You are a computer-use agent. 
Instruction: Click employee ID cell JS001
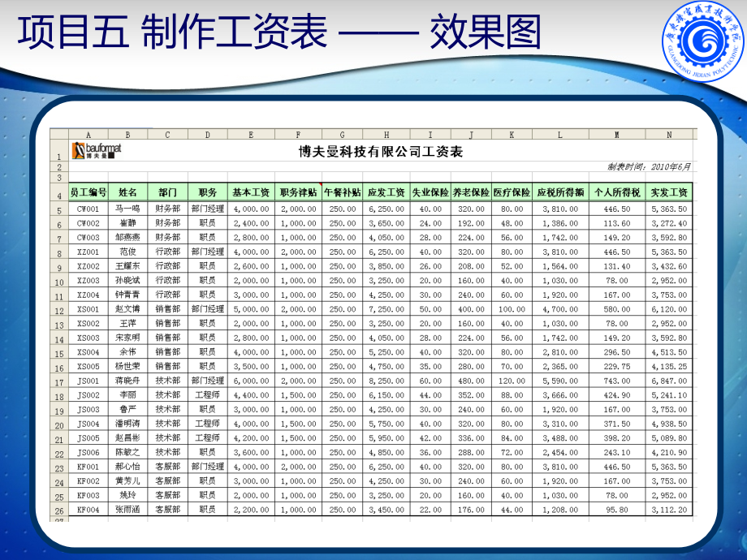click(x=89, y=381)
